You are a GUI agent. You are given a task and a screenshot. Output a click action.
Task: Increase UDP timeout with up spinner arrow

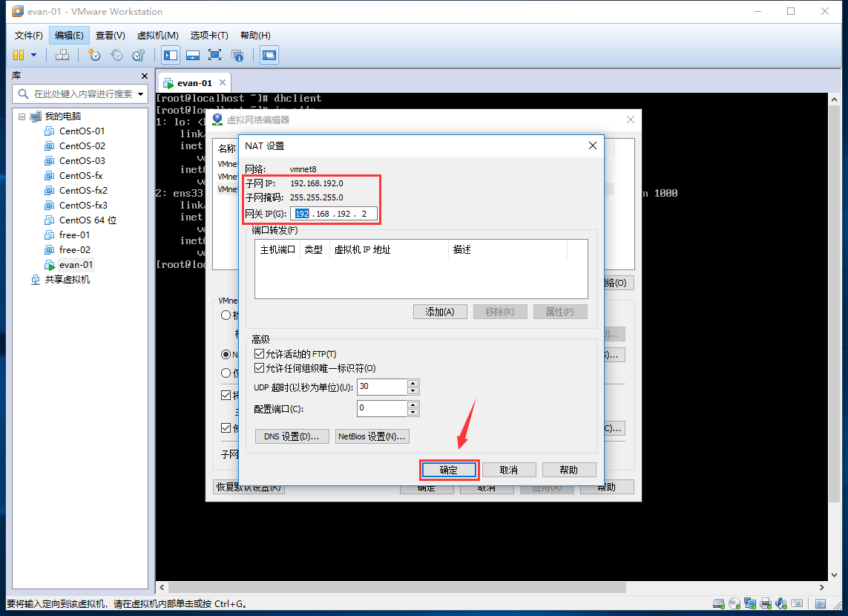413,383
